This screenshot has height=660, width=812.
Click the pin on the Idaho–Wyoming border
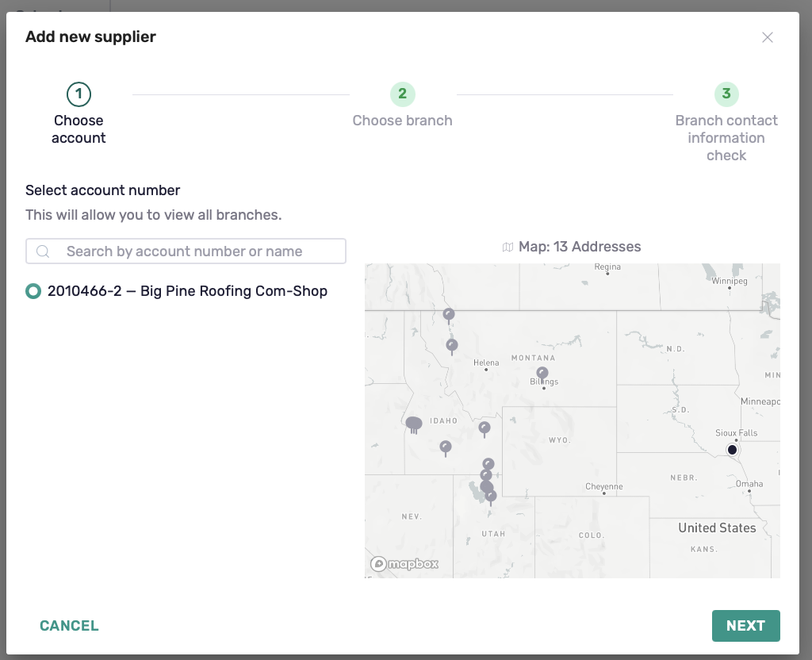485,429
